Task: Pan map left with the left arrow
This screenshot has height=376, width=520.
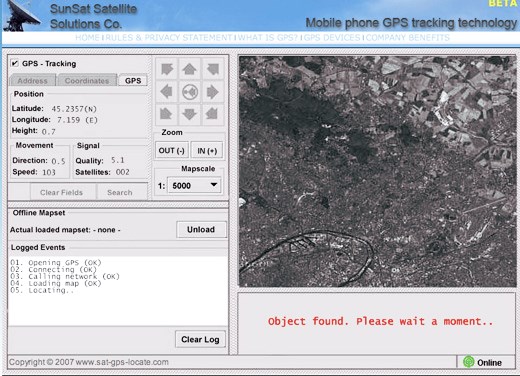Action: pos(166,92)
